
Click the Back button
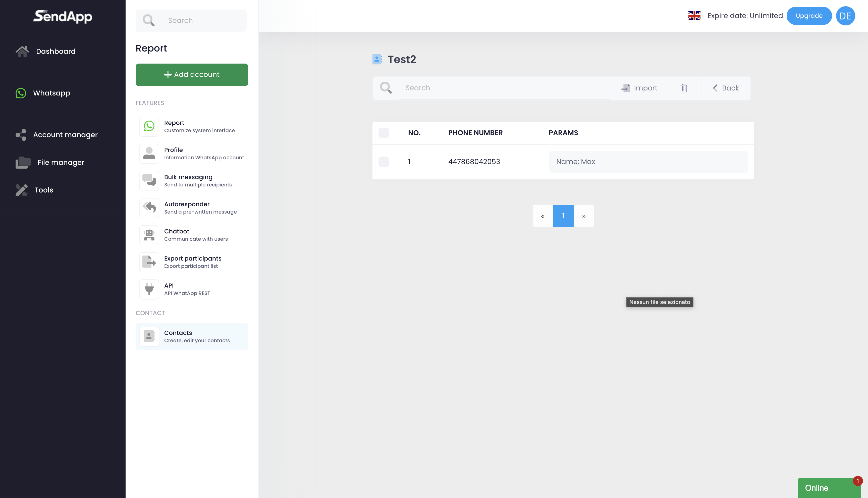[x=726, y=88]
